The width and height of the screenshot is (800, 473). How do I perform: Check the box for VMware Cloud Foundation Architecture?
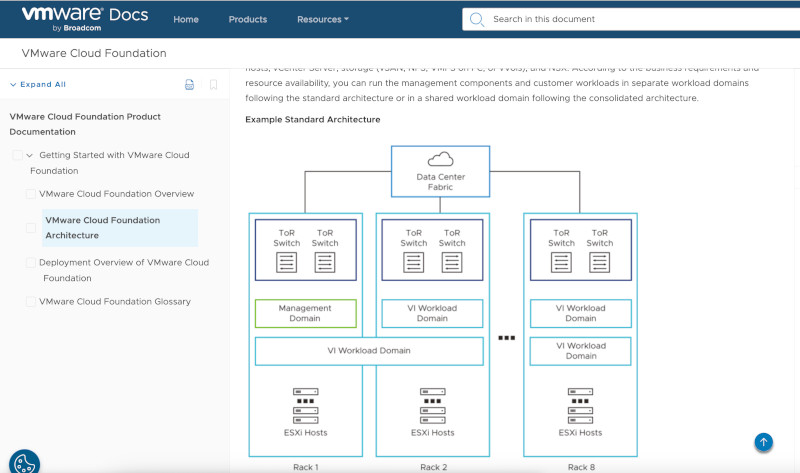point(31,228)
